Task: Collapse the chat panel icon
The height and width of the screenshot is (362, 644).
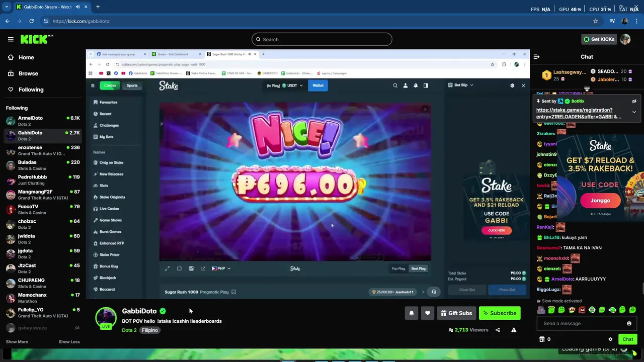Action: 536,57
